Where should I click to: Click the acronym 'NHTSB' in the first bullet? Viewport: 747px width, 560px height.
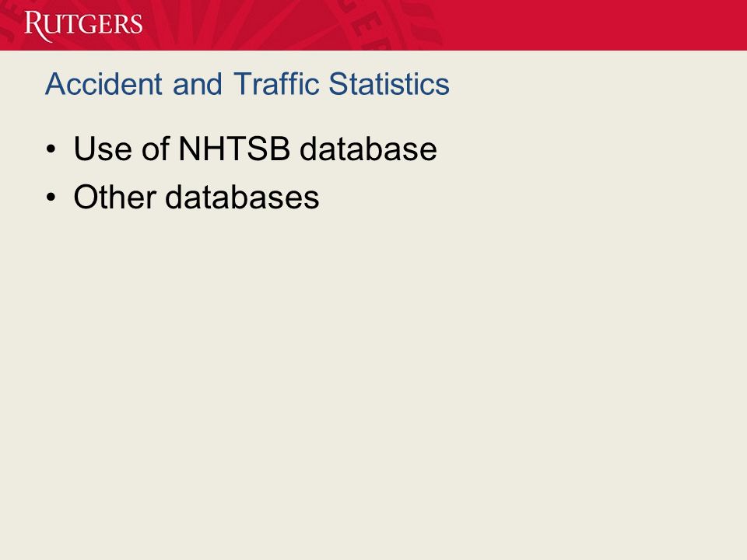point(234,149)
